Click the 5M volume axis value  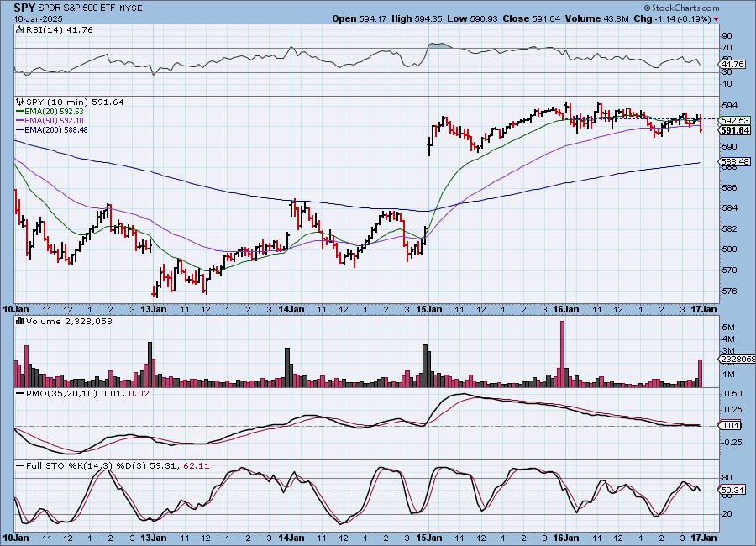(x=728, y=328)
